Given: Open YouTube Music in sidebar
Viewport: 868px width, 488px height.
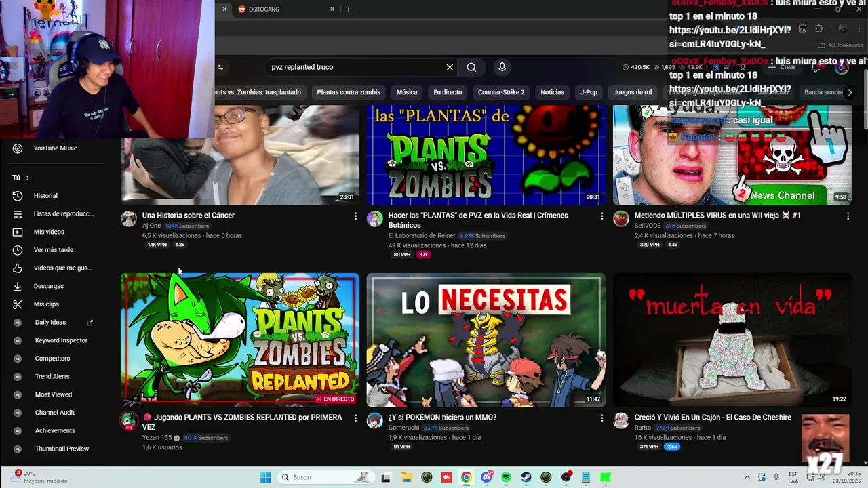Looking at the screenshot, I should 54,148.
